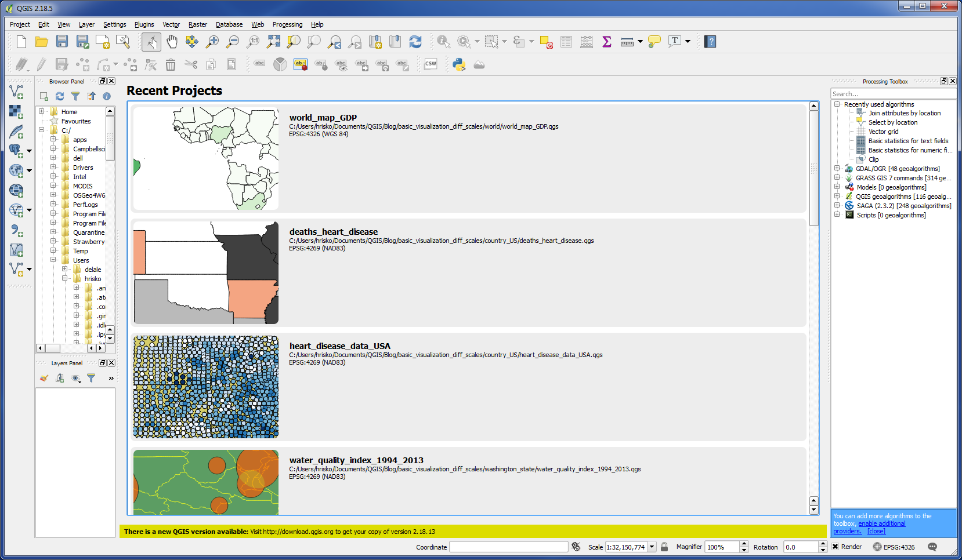The image size is (962, 560).
Task: Click the Coordinate input field
Action: (x=509, y=547)
